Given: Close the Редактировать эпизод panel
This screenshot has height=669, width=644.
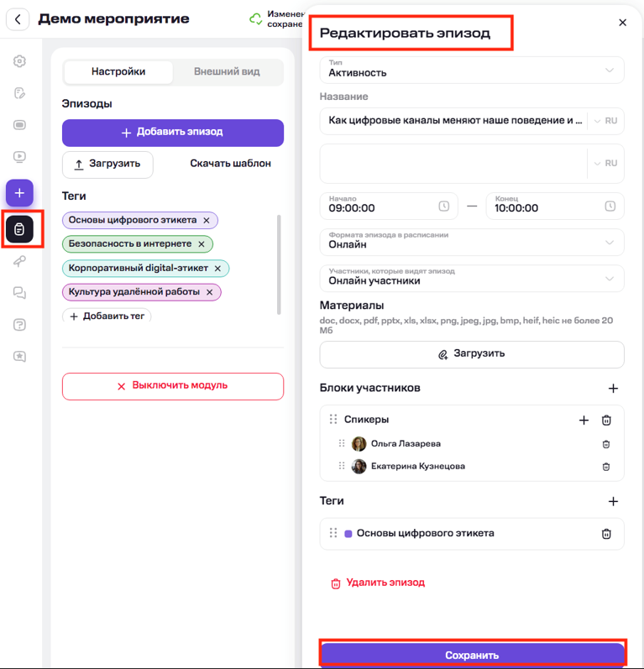Looking at the screenshot, I should [x=622, y=23].
